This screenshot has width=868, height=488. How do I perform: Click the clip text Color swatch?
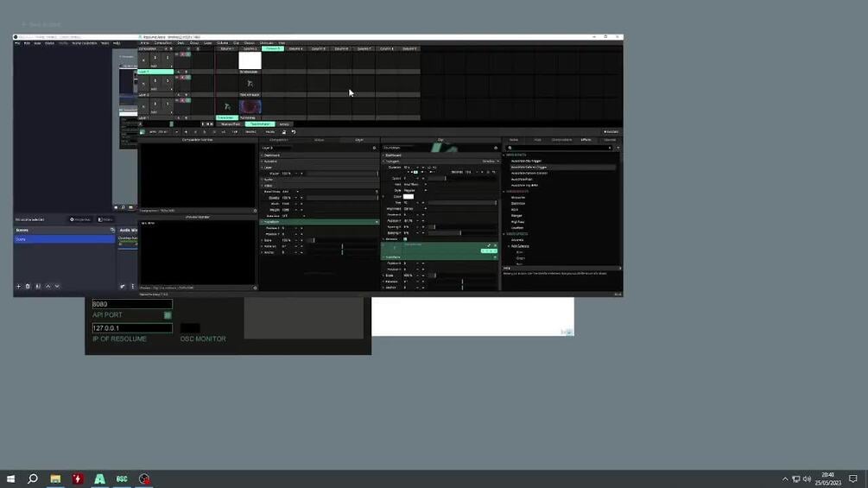(x=409, y=196)
